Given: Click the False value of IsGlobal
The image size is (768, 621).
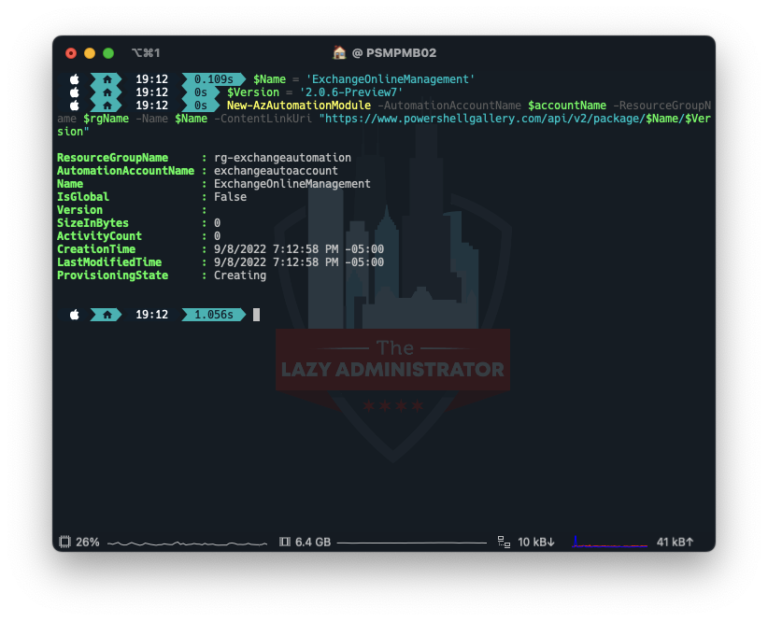Looking at the screenshot, I should [230, 197].
